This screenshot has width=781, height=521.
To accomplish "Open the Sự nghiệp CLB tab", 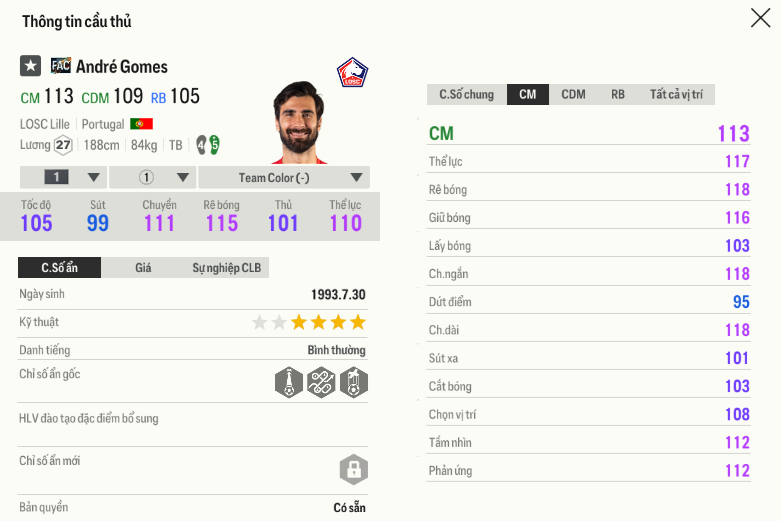I will tap(226, 268).
